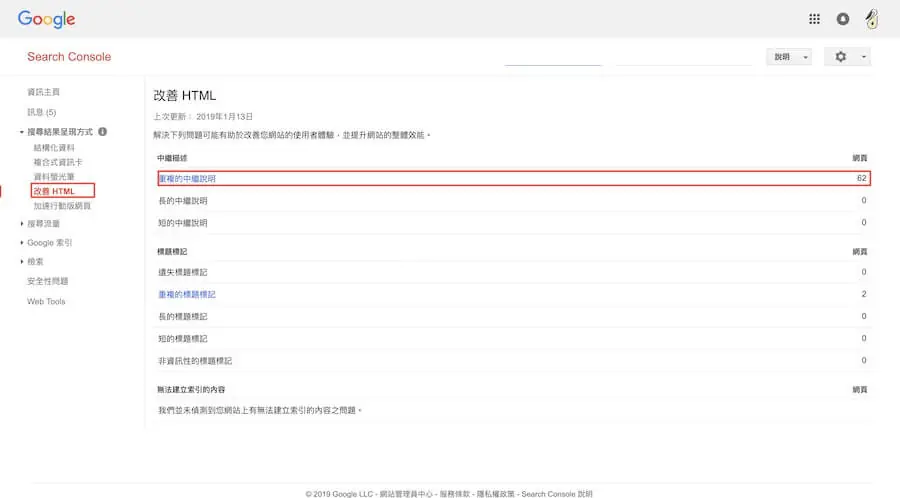
Task: Click the 長的中繼說明 row text
Action: [x=183, y=201]
